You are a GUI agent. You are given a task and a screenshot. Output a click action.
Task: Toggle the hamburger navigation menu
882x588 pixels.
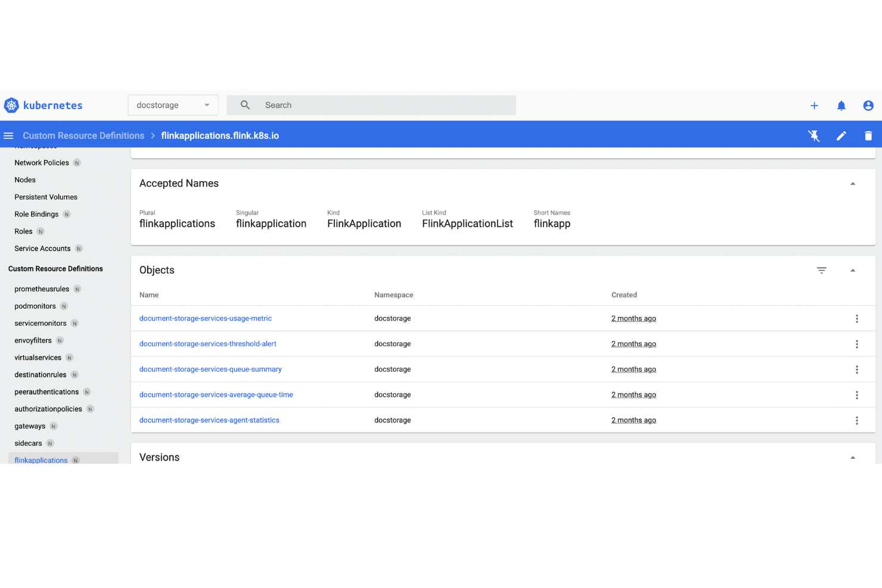click(8, 136)
